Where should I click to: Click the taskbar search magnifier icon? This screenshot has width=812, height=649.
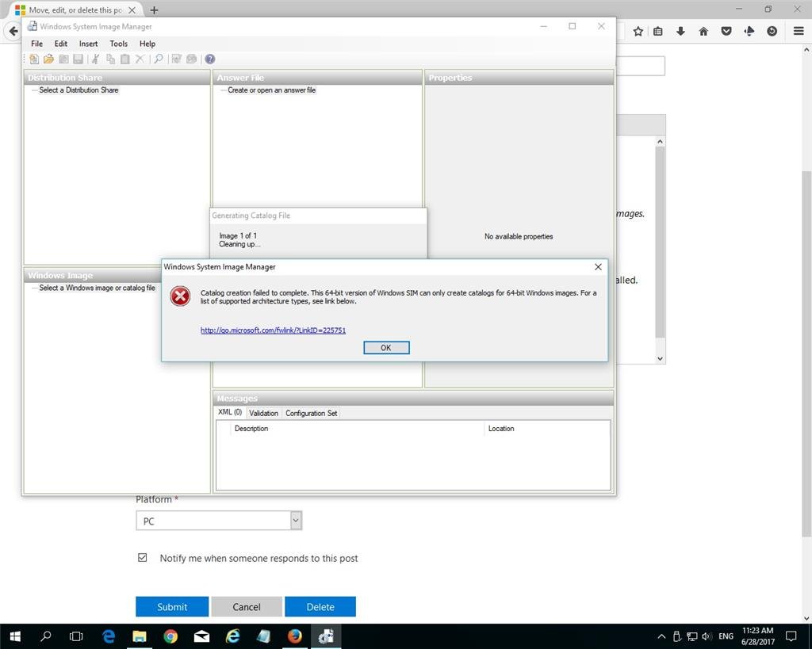(x=45, y=636)
